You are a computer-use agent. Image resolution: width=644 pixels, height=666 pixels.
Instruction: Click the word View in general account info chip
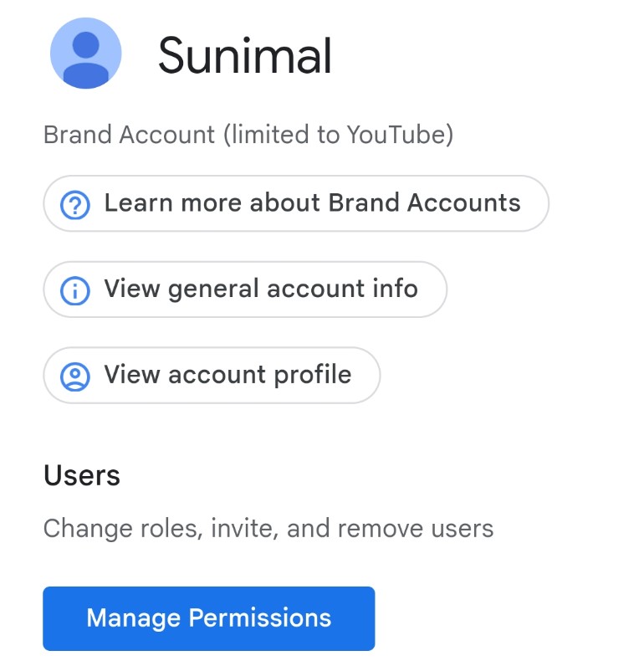pyautogui.click(x=132, y=289)
